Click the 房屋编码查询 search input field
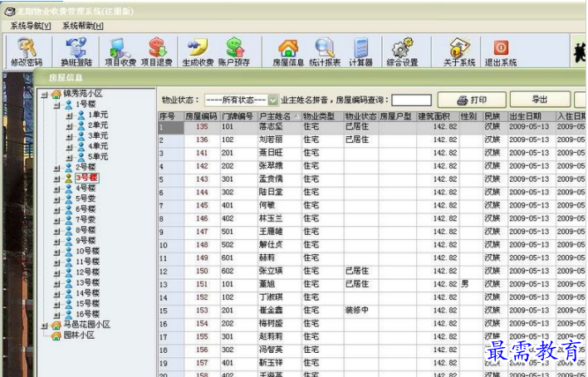The height and width of the screenshot is (377, 588). [x=411, y=100]
